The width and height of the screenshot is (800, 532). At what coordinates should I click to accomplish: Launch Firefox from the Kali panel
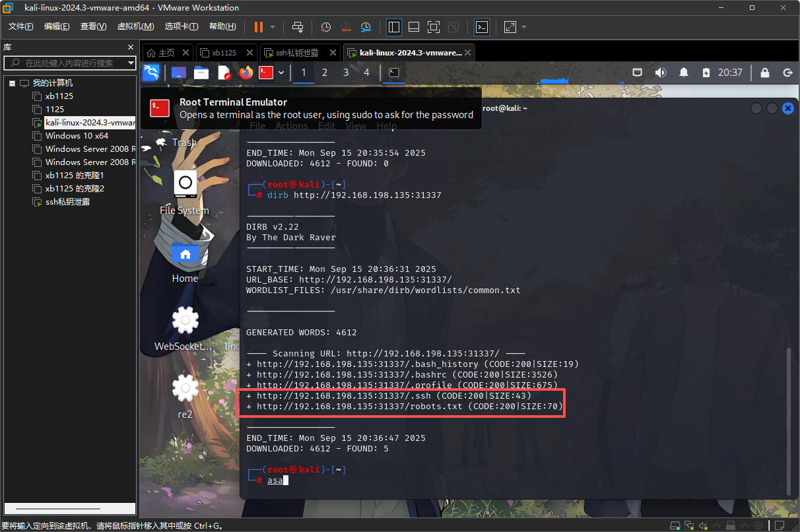246,73
